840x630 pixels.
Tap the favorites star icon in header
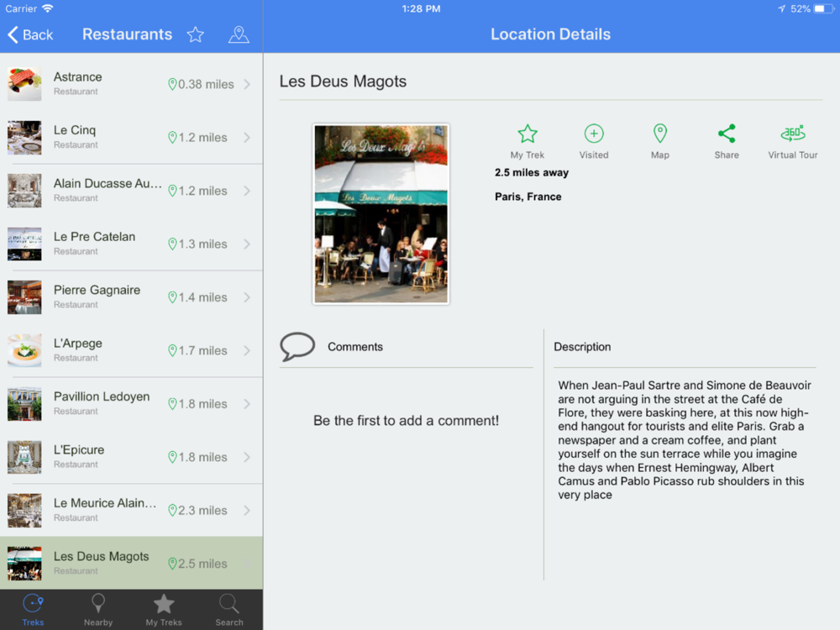196,34
